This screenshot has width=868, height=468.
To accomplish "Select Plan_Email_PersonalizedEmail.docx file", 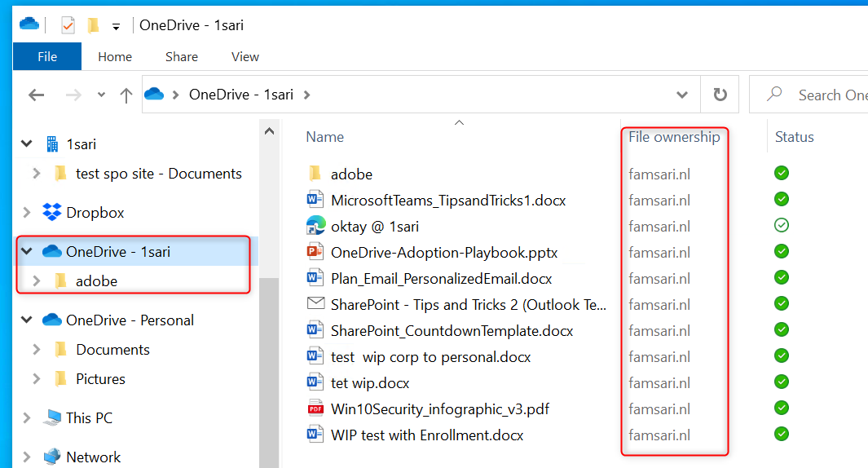I will pyautogui.click(x=441, y=279).
